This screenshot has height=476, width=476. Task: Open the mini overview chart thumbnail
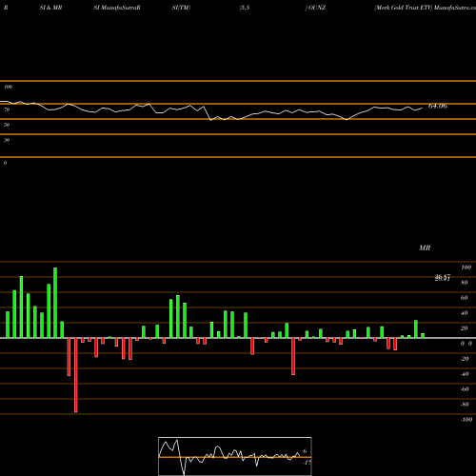235,456
